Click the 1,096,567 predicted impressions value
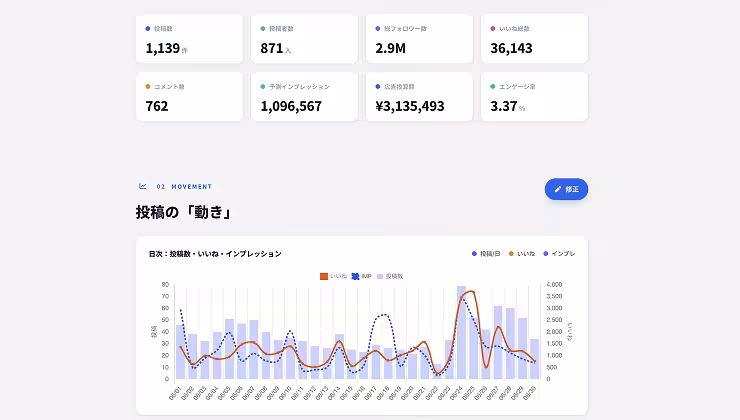 (x=291, y=106)
